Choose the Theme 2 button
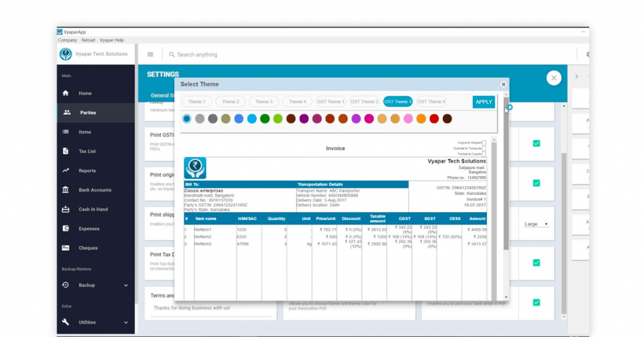 coord(230,102)
